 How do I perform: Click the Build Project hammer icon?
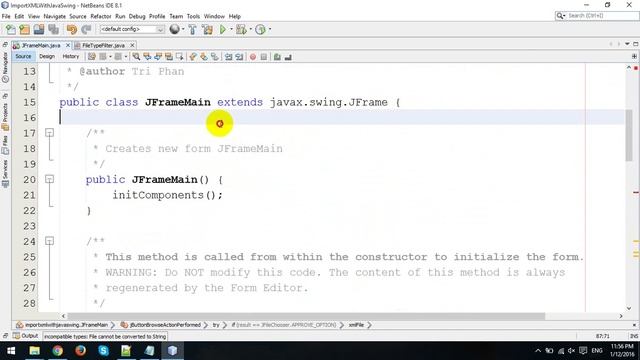(x=192, y=29)
